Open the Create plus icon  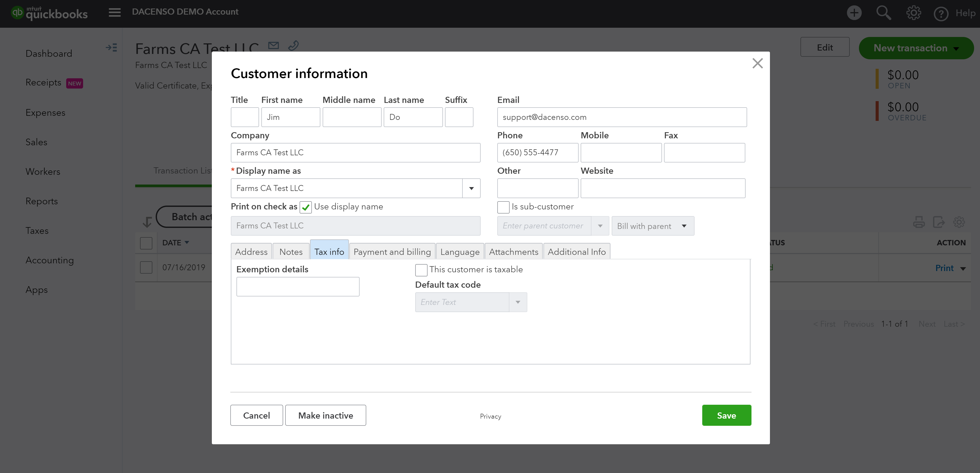pyautogui.click(x=854, y=13)
